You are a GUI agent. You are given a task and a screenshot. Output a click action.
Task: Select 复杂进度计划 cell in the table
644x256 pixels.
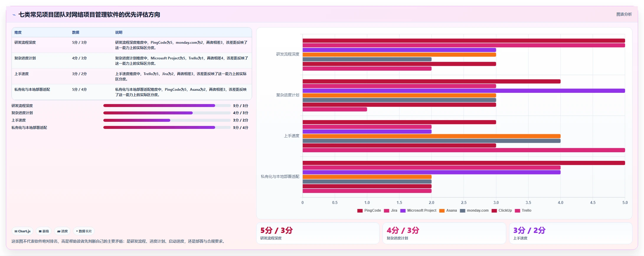coord(25,58)
